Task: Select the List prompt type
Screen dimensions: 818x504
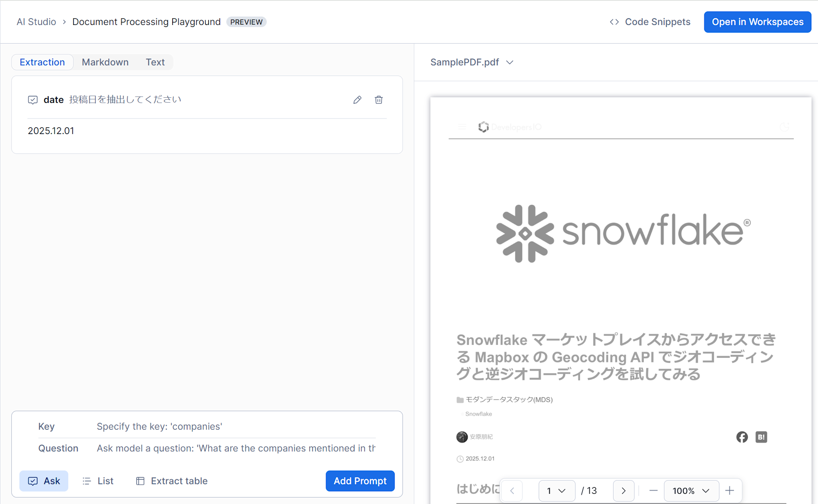Action: [98, 481]
